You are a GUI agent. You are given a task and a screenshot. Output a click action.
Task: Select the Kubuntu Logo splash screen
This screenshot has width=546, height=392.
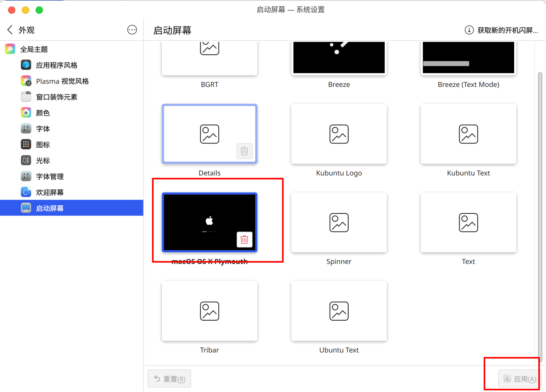(338, 134)
